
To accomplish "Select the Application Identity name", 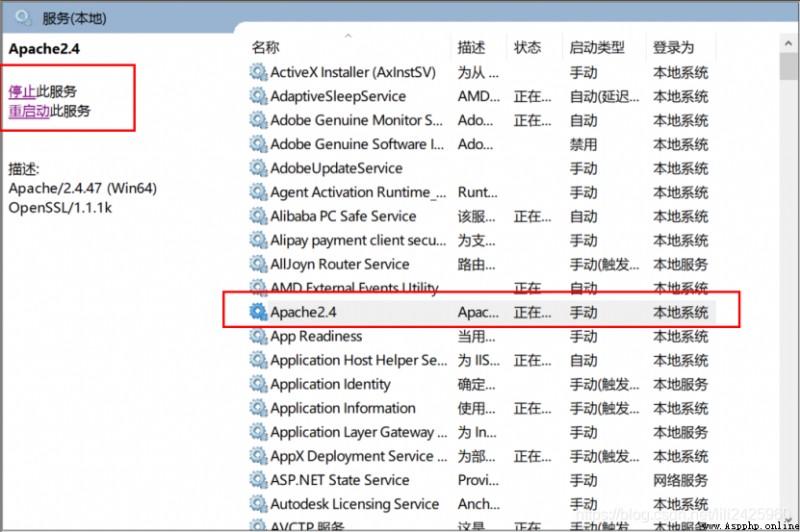I will (x=331, y=384).
